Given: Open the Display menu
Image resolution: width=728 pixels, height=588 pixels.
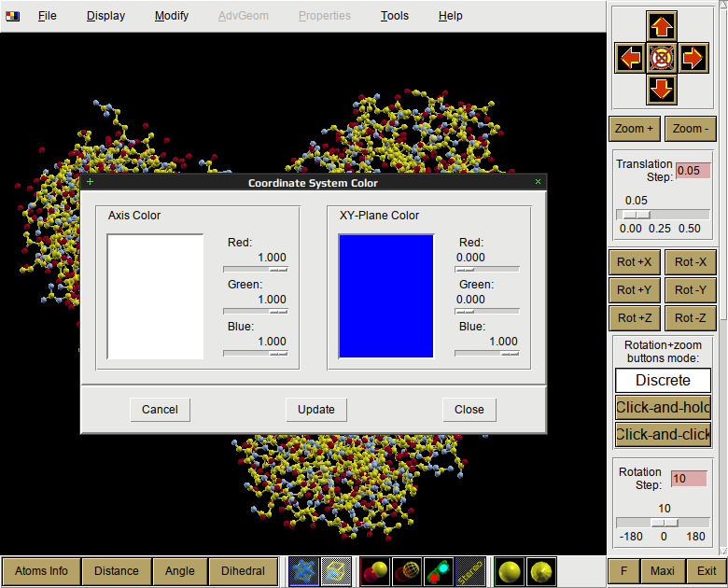Looking at the screenshot, I should [x=105, y=16].
